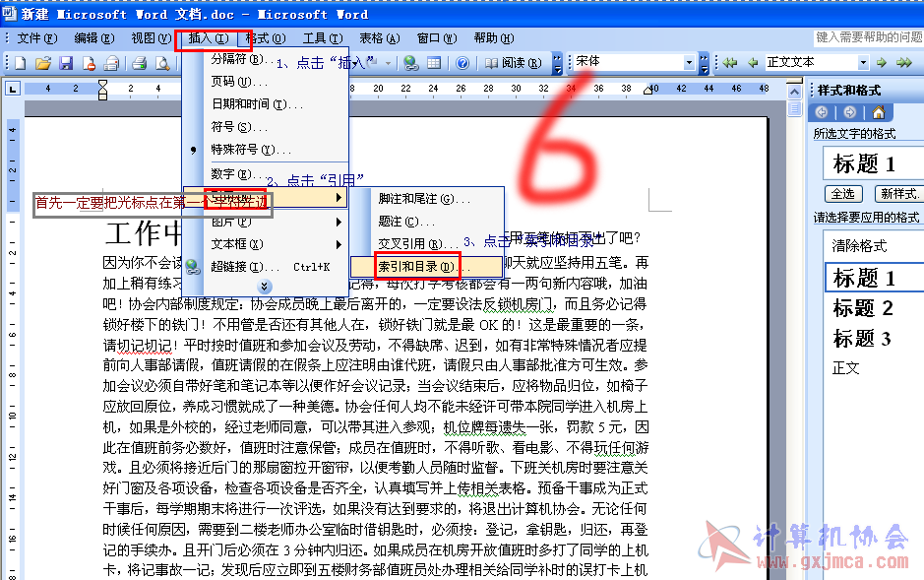Open the 工具 menu

pyautogui.click(x=323, y=38)
